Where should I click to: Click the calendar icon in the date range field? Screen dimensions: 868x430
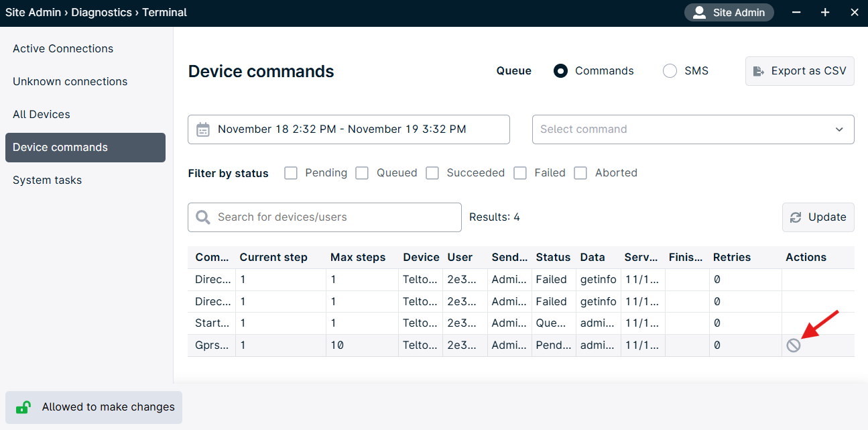202,129
